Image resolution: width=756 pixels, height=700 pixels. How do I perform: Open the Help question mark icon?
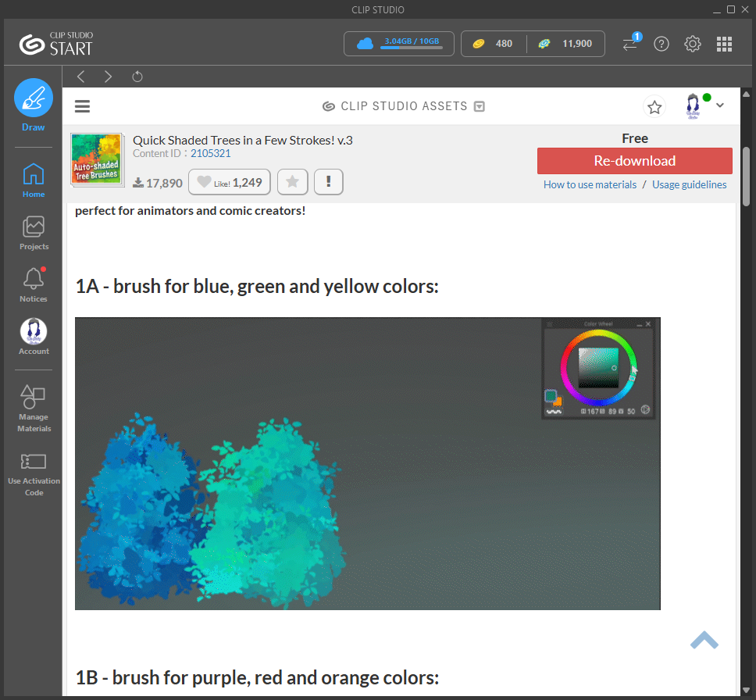click(661, 44)
